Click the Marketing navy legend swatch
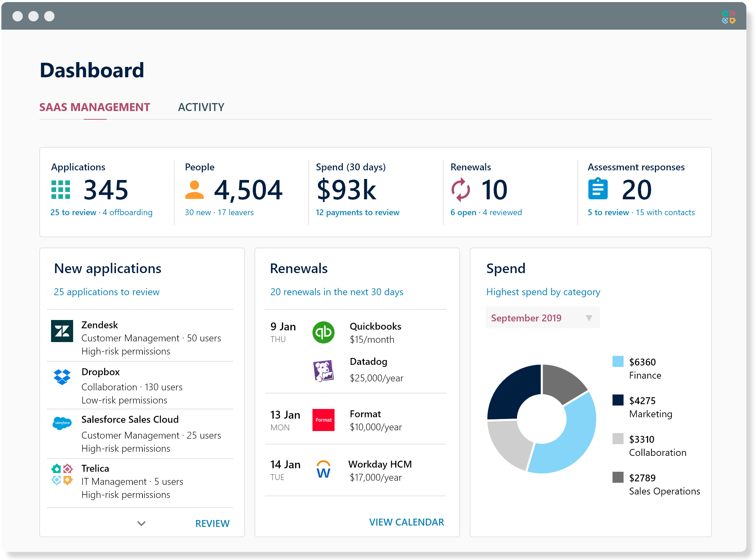 tap(618, 400)
